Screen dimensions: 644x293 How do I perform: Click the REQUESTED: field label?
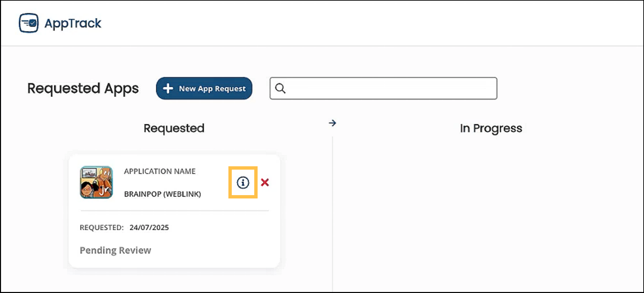102,228
